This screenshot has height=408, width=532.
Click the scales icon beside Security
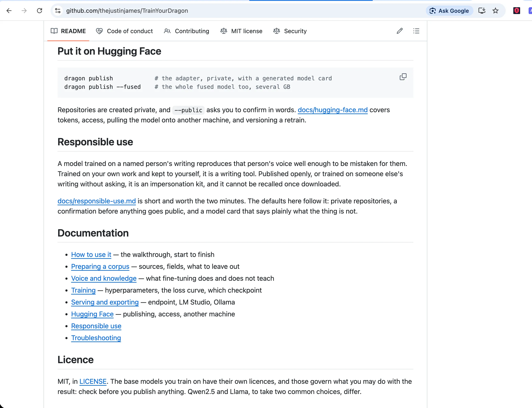click(x=277, y=31)
